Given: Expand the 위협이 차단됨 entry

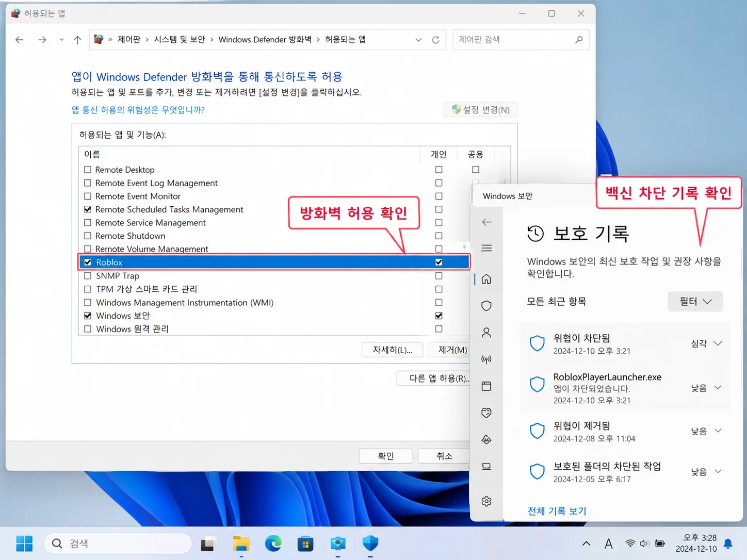Looking at the screenshot, I should click(718, 343).
